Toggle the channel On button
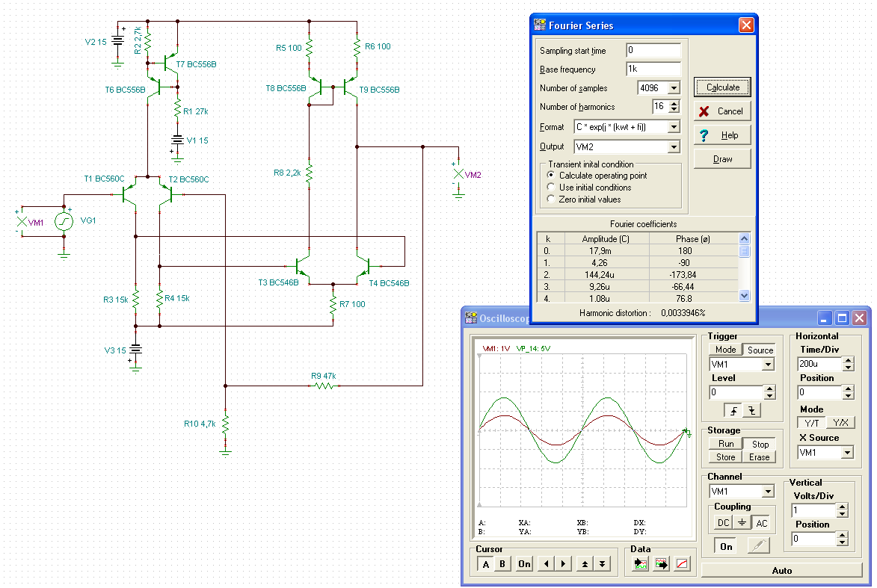The width and height of the screenshot is (877, 588). [726, 546]
